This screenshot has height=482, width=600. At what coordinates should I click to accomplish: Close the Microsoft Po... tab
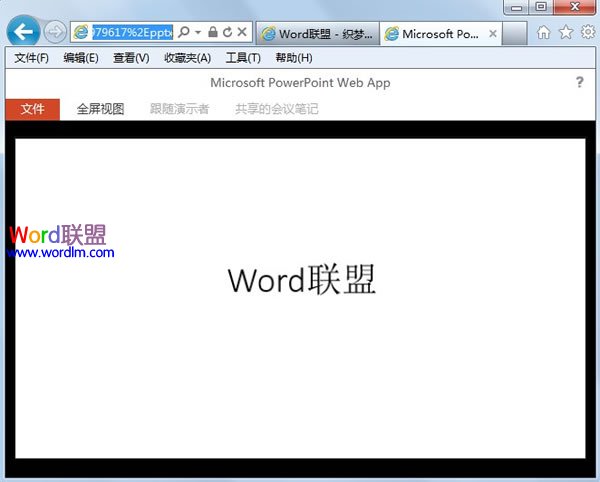coord(493,34)
